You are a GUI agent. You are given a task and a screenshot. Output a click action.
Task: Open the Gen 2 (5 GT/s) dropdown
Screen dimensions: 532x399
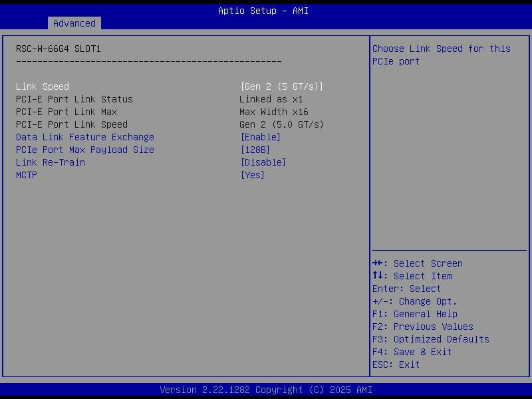(281, 86)
